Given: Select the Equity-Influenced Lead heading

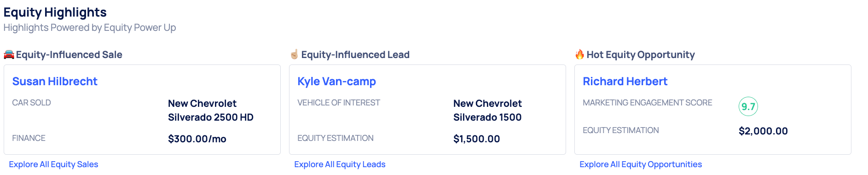Looking at the screenshot, I should click(x=355, y=55).
